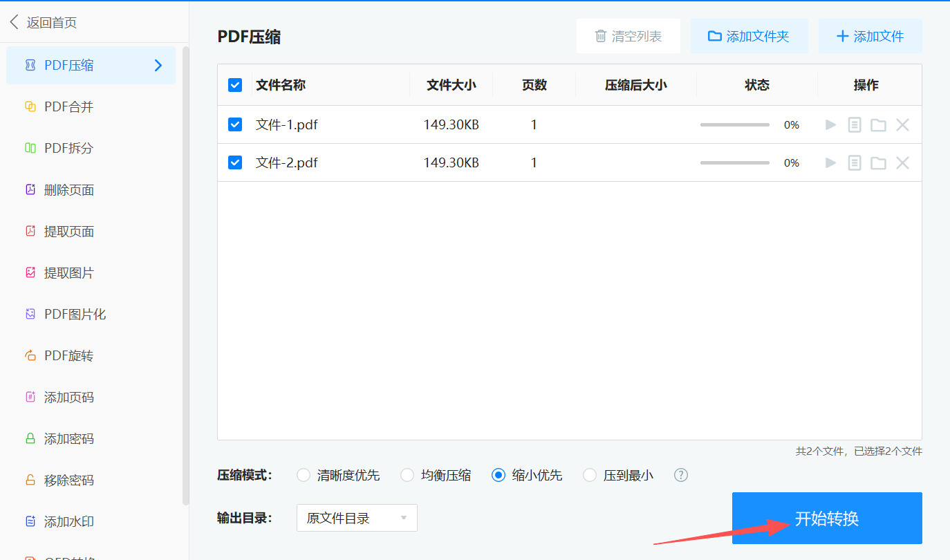
Task: Toggle the select-all checkbox in the table header
Action: [235, 85]
